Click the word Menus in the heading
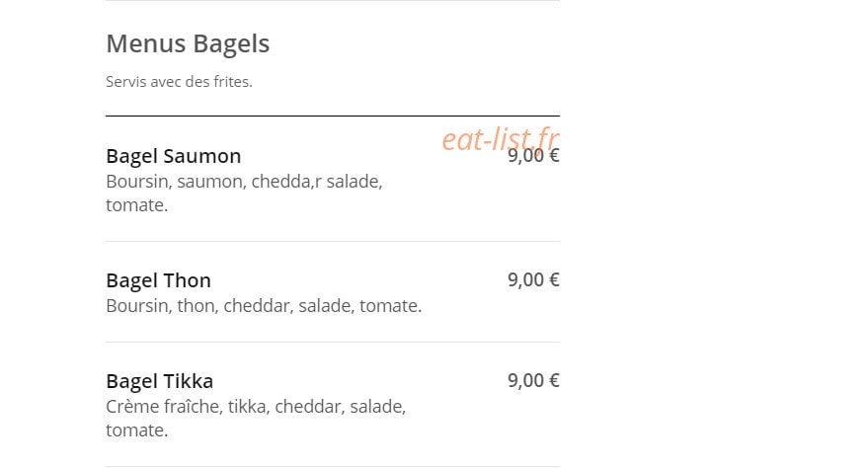The image size is (868, 469). (147, 44)
